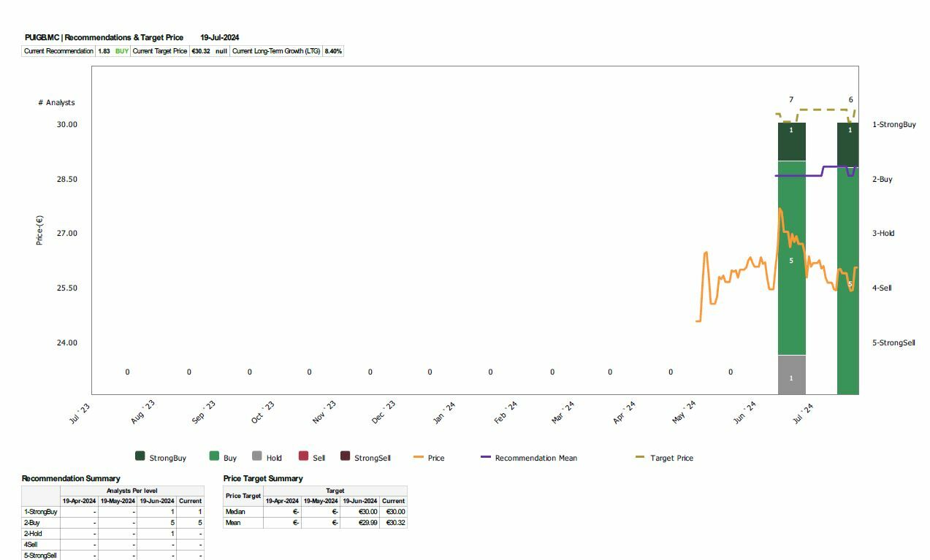Click the 7 analysts count above June bar
Image resolution: width=930 pixels, height=560 pixels.
791,100
